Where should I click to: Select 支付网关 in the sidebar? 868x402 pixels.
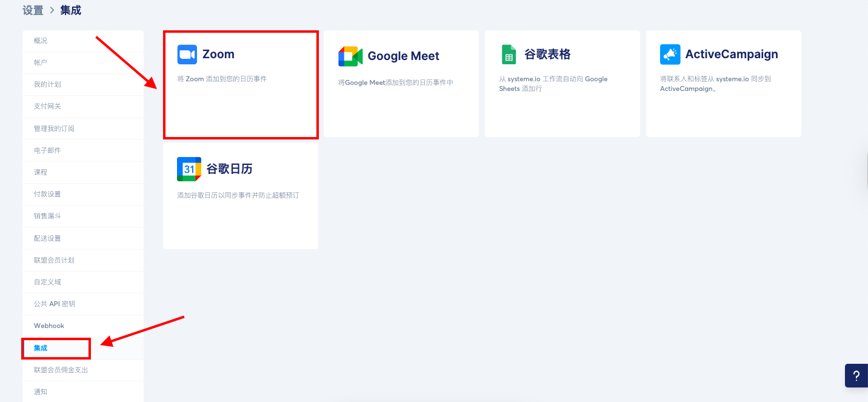coord(83,106)
